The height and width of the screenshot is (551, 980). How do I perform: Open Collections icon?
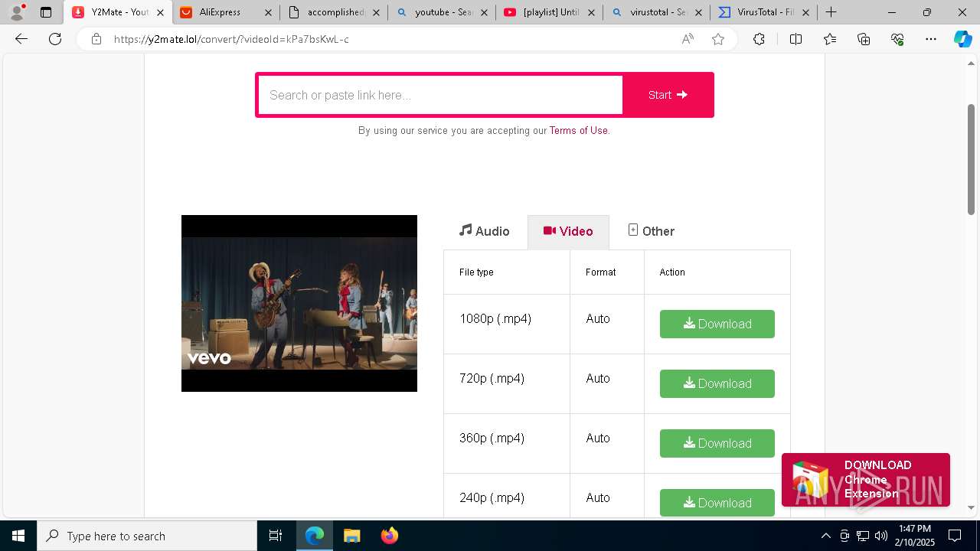point(864,39)
